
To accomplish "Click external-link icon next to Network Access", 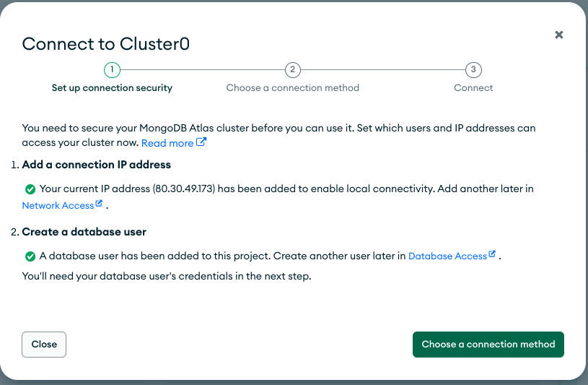I will click(x=99, y=203).
